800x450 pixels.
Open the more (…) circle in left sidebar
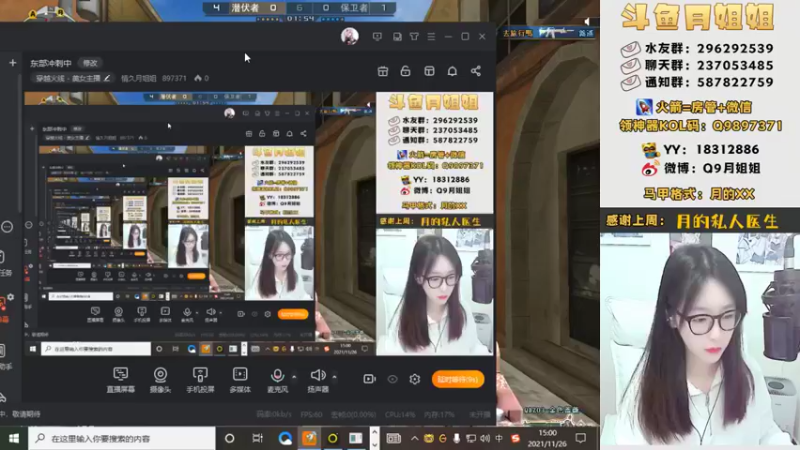click(x=7, y=227)
